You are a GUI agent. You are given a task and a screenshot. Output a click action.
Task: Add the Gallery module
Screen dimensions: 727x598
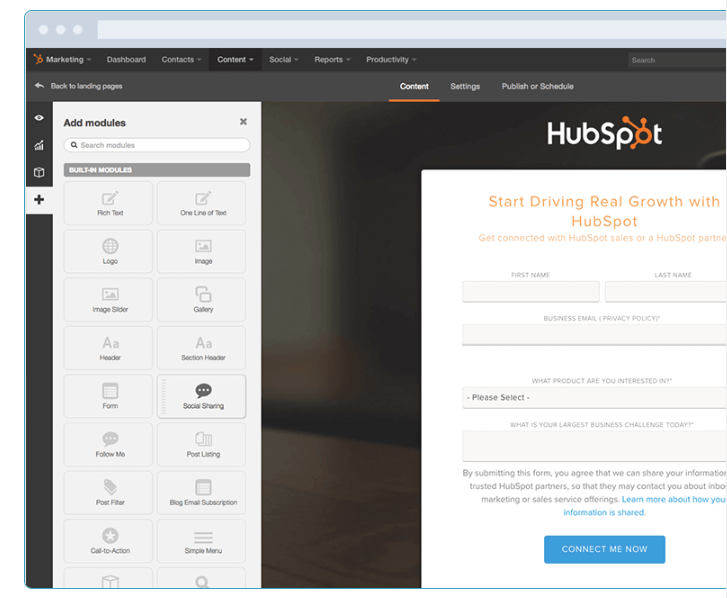[201, 299]
